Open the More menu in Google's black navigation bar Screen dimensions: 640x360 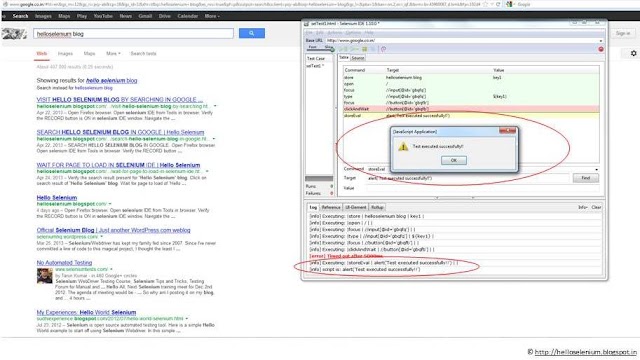pyautogui.click(x=212, y=16)
